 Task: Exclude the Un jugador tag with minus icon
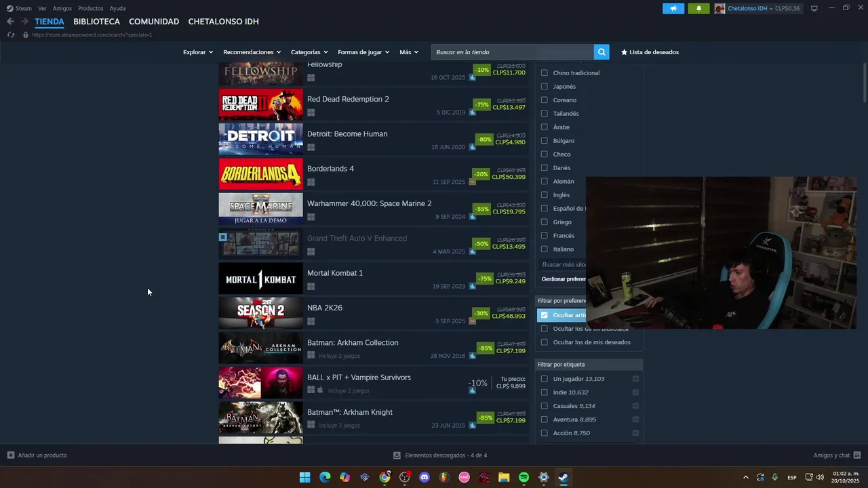[635, 379]
